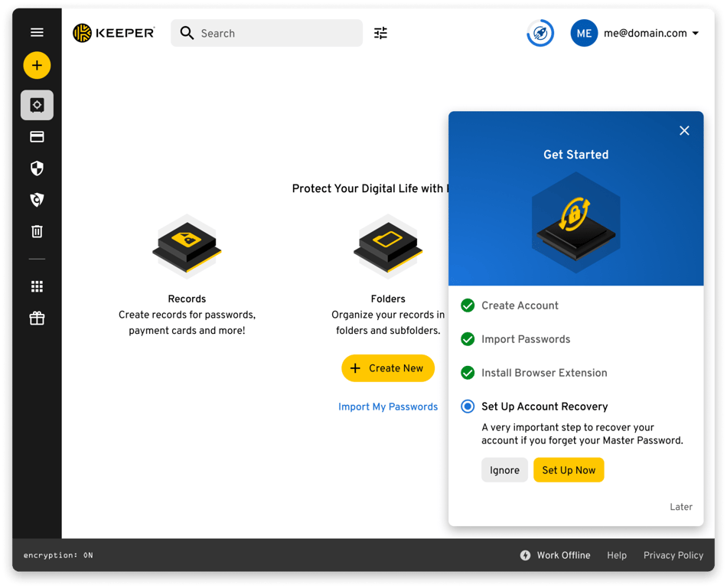Click the rocket quick start icon
This screenshot has width=727, height=588.
pyautogui.click(x=540, y=33)
